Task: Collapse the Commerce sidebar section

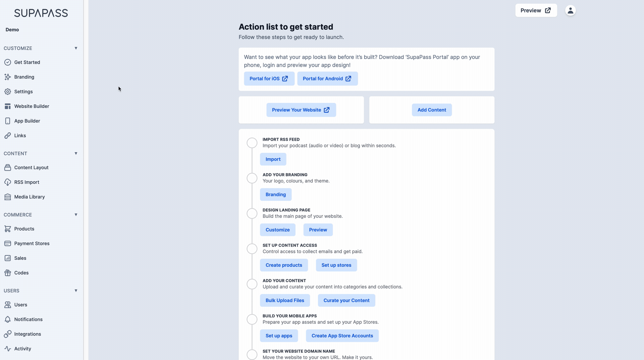Action: click(x=76, y=215)
